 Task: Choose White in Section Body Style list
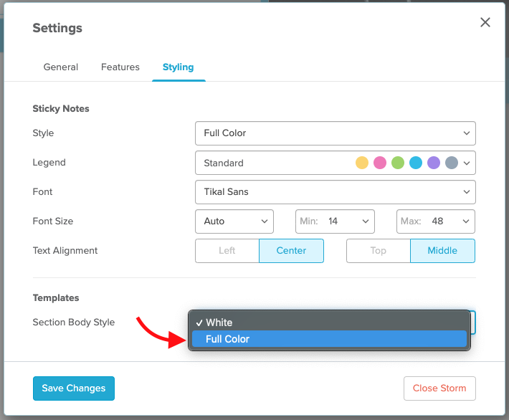(329, 323)
